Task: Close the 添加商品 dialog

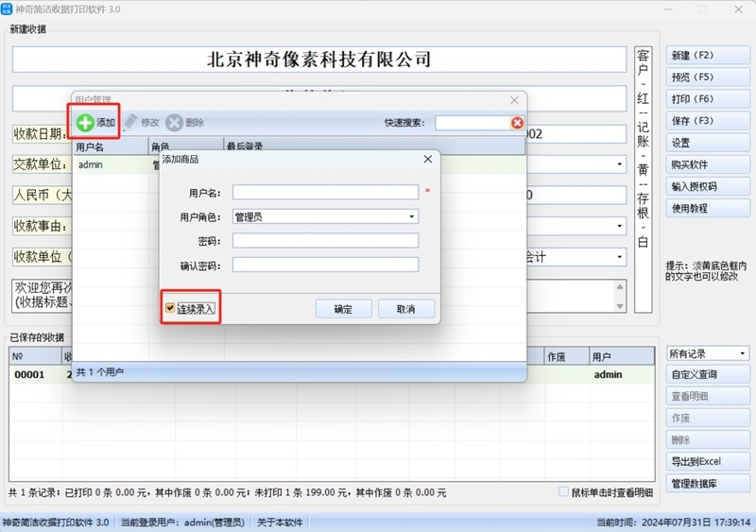Action: click(x=428, y=159)
